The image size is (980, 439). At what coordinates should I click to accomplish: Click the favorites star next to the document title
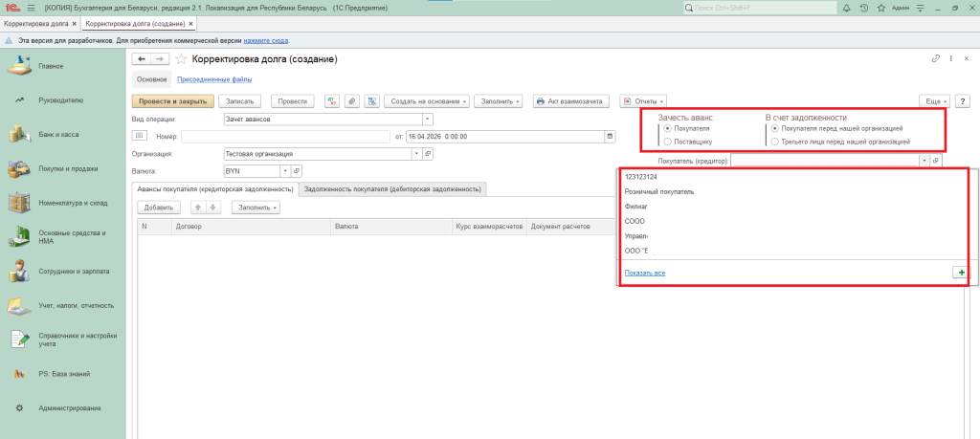click(x=180, y=59)
